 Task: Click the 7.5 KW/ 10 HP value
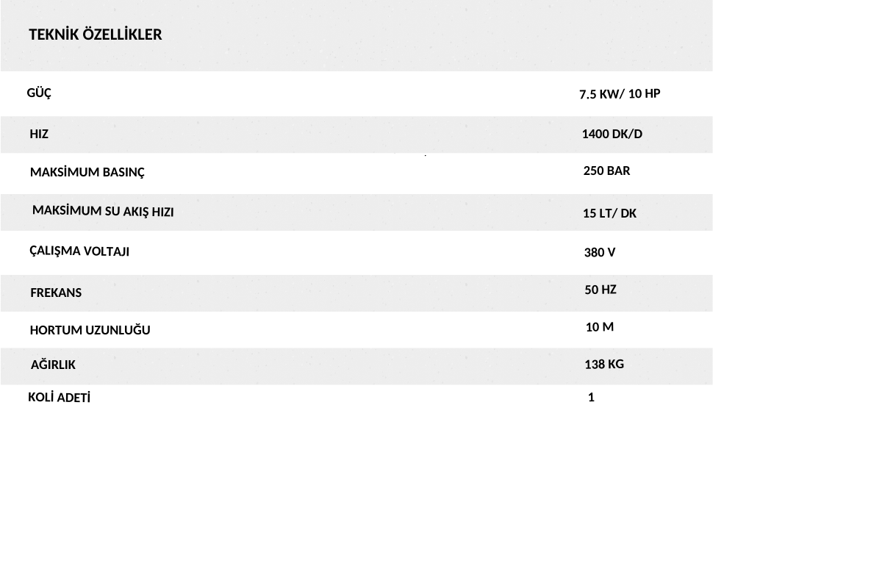click(x=620, y=94)
